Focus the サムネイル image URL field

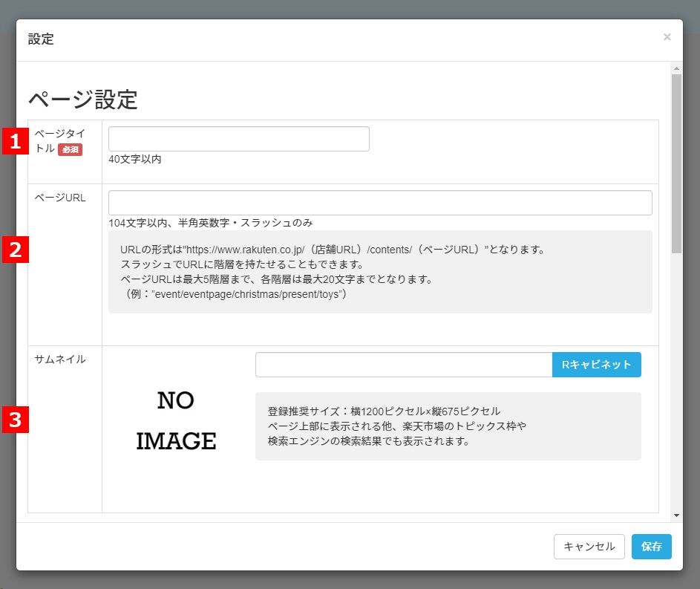(403, 365)
